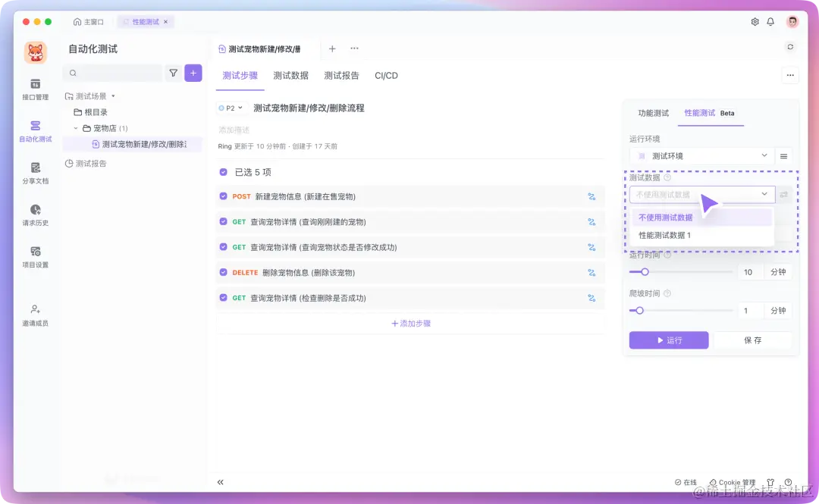This screenshot has height=504, width=819.
Task: Adjust the 运行时间 slider handle
Action: [x=645, y=271]
